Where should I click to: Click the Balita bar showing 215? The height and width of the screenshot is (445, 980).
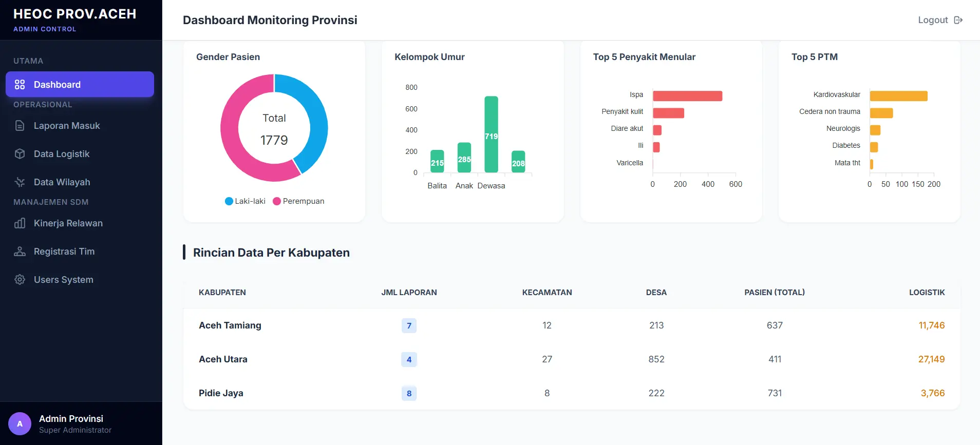pos(437,161)
